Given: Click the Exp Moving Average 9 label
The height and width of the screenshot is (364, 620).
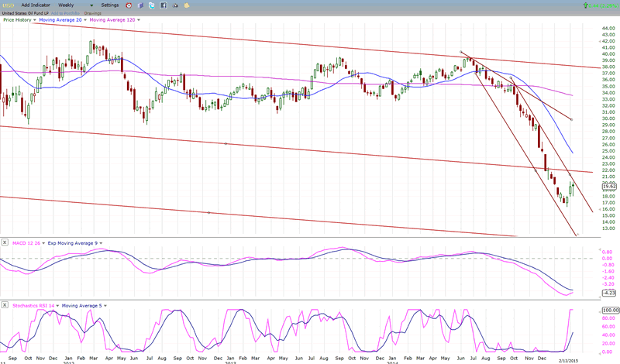Looking at the screenshot, I should click(73, 243).
